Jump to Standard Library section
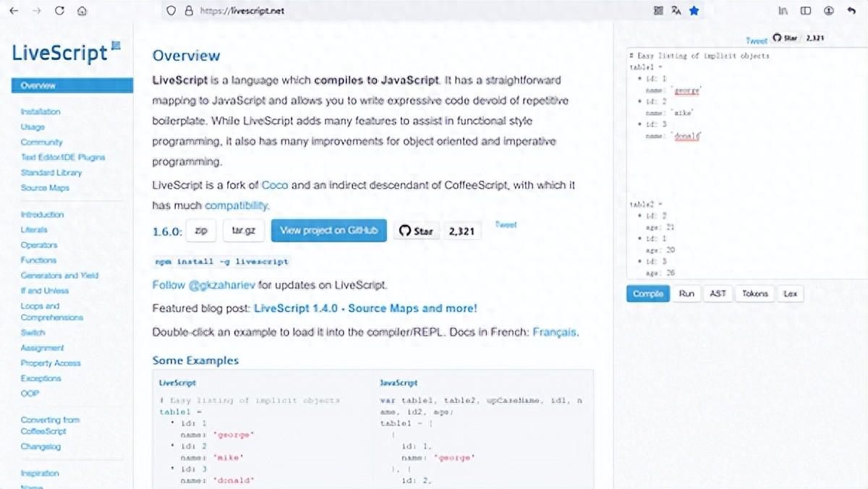 51,172
